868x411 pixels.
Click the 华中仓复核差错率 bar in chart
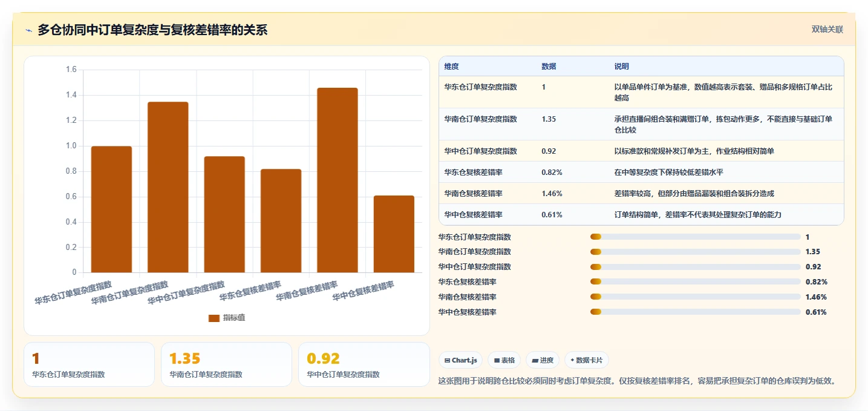394,234
